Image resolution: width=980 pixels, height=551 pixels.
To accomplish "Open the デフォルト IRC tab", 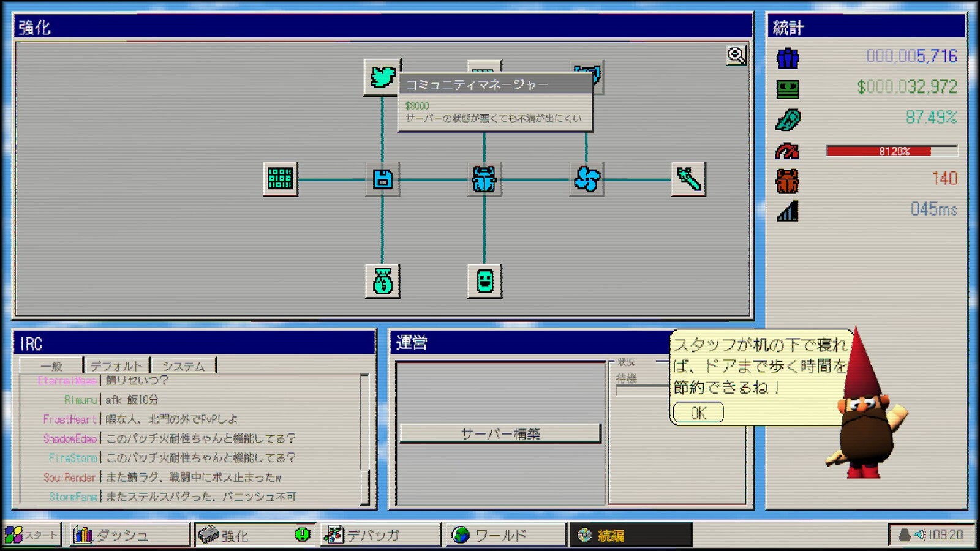I will tap(116, 366).
